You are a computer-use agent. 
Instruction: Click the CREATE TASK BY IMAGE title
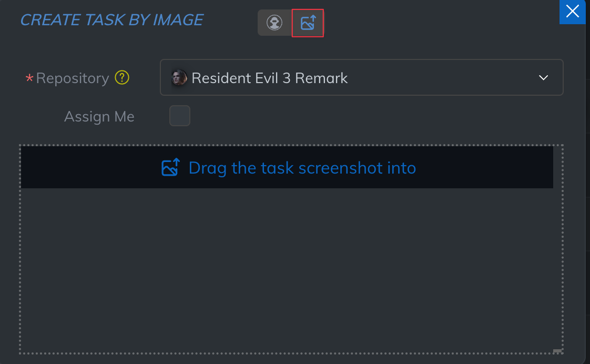click(111, 20)
